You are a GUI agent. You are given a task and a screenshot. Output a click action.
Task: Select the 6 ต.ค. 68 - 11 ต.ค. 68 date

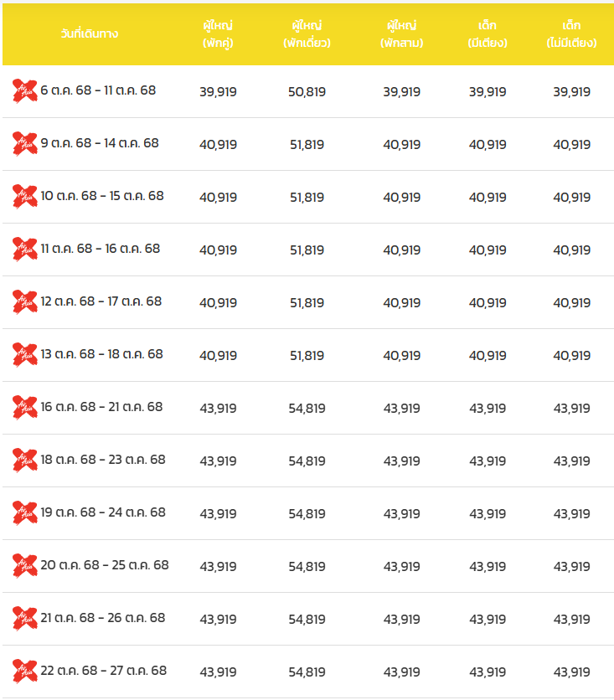point(98,90)
